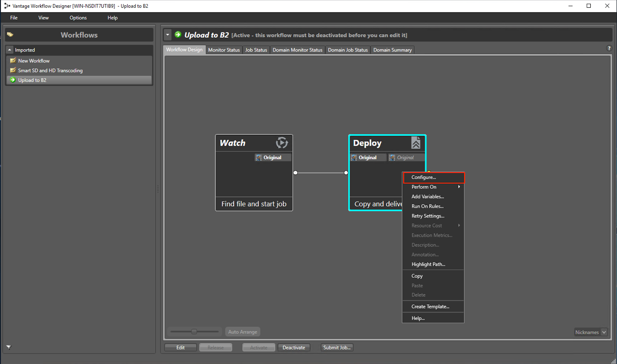Open the Options menu
This screenshot has width=617, height=364.
[x=78, y=18]
